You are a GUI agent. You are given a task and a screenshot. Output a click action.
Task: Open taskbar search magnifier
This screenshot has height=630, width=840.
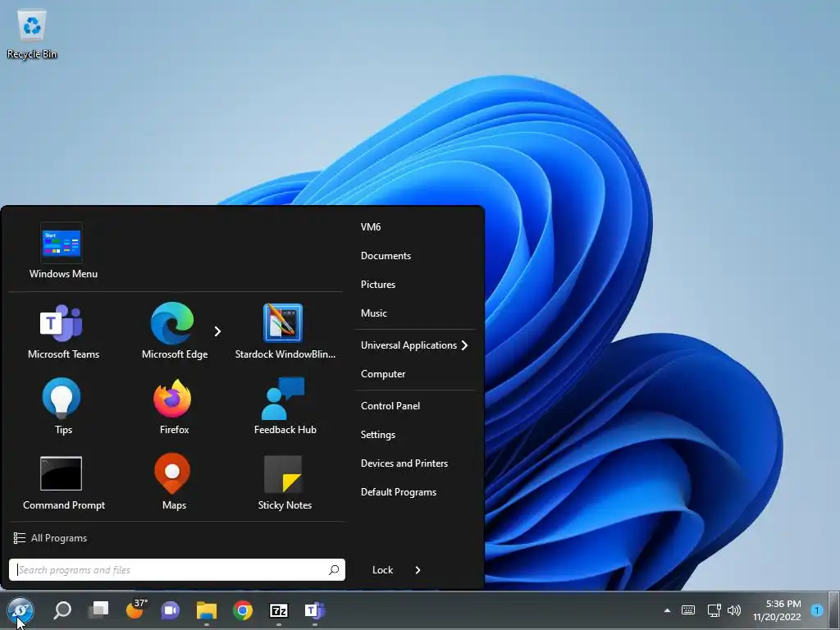click(62, 610)
